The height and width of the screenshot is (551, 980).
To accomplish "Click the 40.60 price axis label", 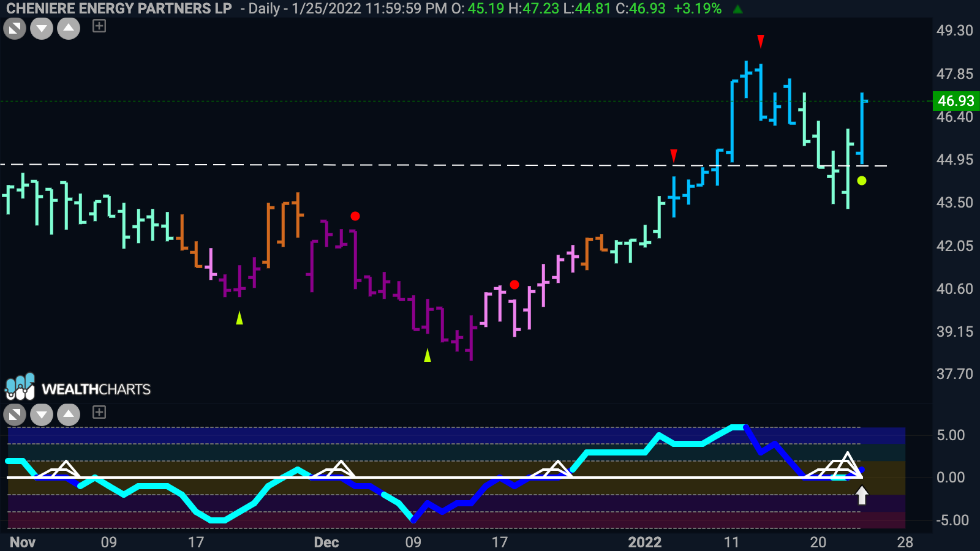I will pyautogui.click(x=954, y=289).
